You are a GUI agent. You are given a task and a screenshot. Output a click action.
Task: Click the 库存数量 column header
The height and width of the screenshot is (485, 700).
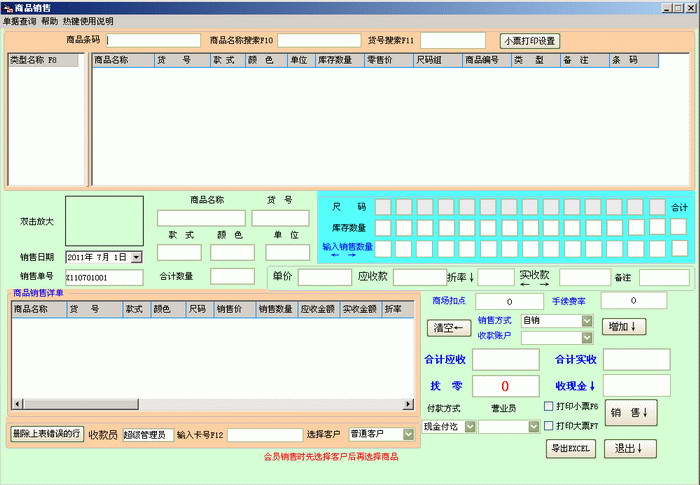pyautogui.click(x=340, y=60)
